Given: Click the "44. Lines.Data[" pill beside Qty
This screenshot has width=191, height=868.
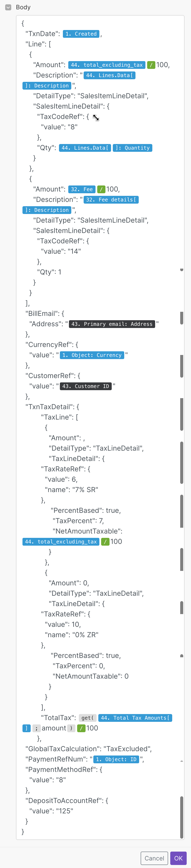Looking at the screenshot, I should pos(85,148).
